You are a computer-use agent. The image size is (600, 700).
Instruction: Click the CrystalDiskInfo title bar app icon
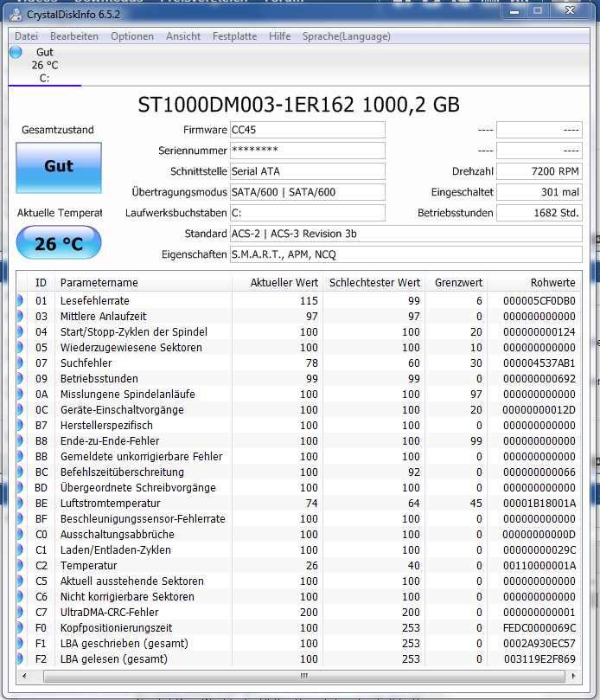point(16,15)
